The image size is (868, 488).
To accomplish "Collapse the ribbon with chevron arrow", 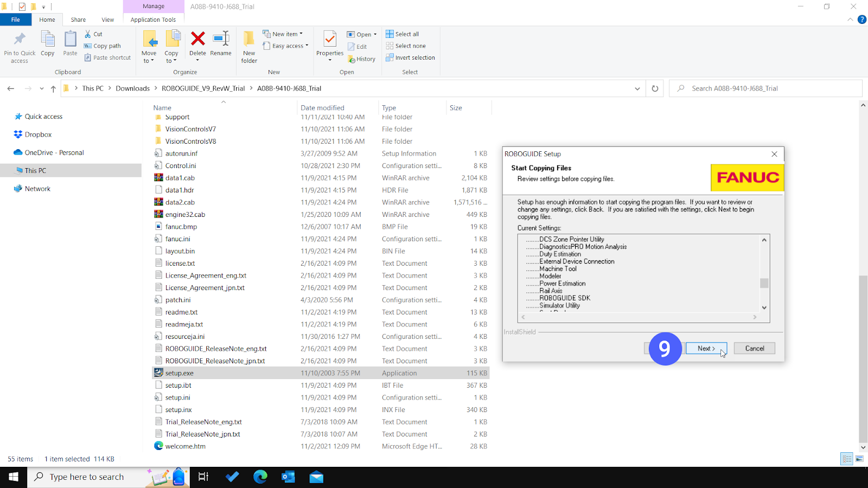I will [850, 20].
